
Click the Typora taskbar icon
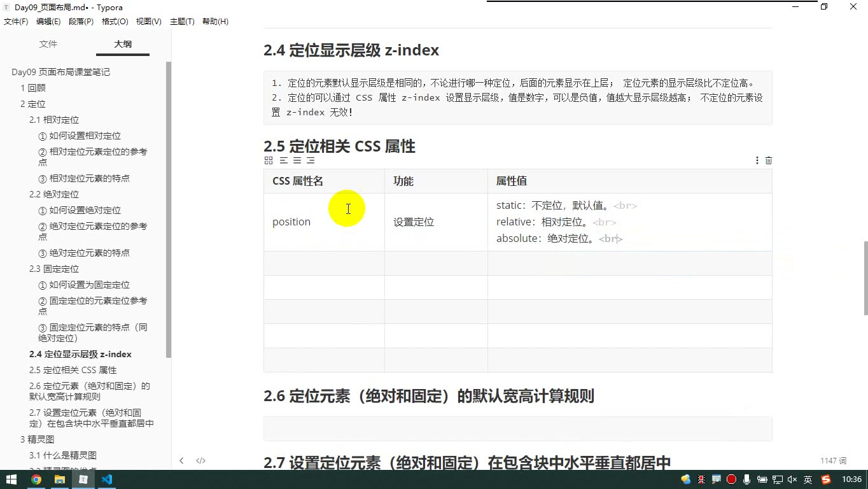(83, 479)
